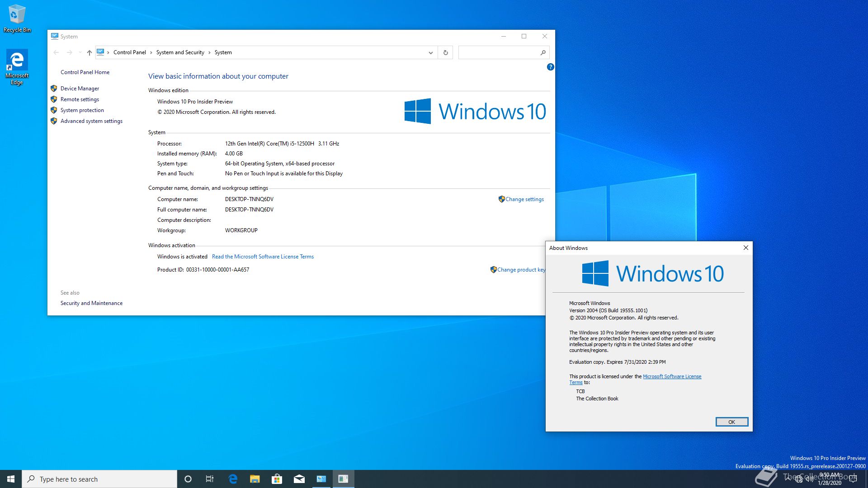The image size is (868, 488).
Task: Select System and Security breadcrumb
Action: (180, 52)
